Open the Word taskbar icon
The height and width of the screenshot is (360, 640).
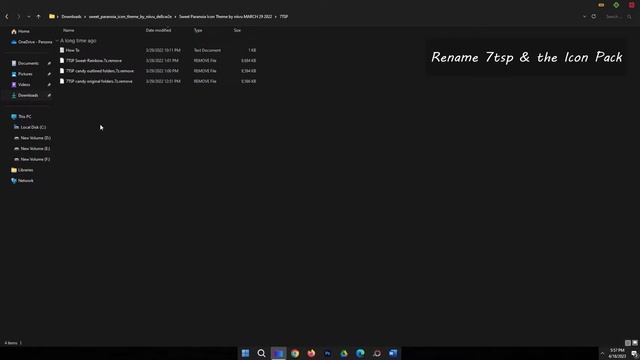click(393, 353)
